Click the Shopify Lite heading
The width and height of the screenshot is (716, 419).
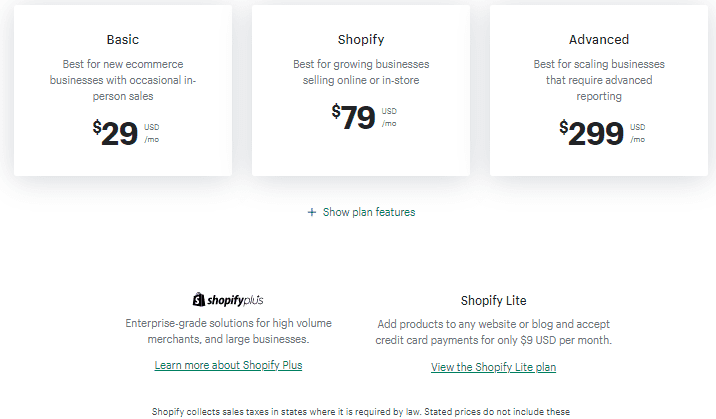click(494, 301)
